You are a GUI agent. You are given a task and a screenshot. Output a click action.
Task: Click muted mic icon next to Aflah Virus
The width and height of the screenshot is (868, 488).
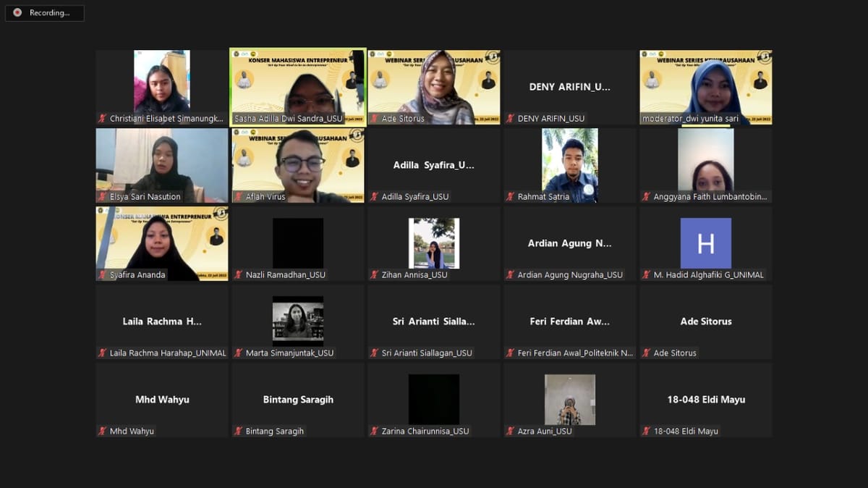pos(238,197)
